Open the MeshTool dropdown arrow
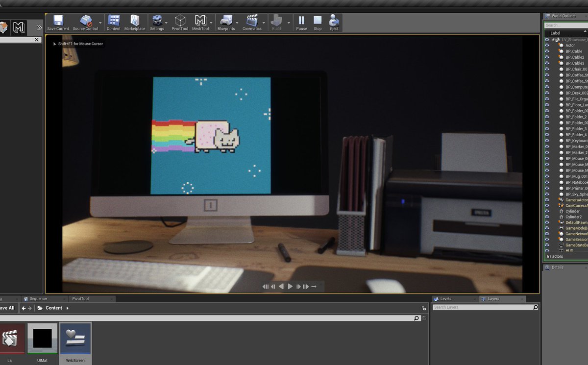Screen dimensions: 588x365 211,23
